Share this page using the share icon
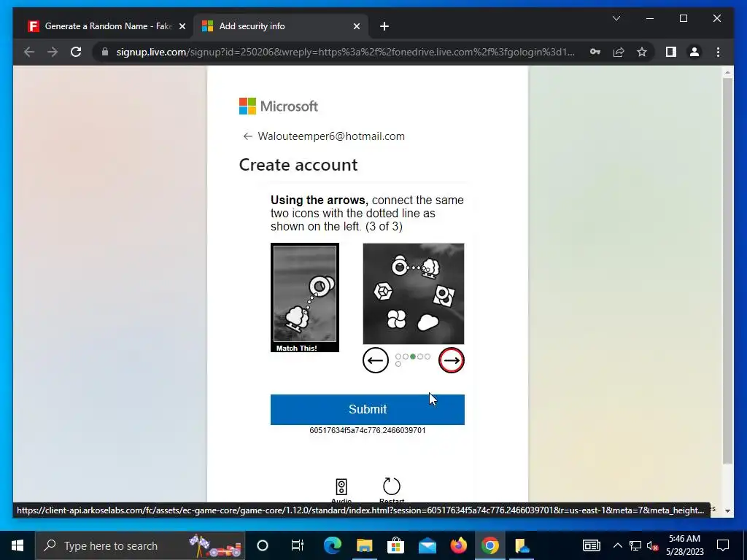747x560 pixels. 619,52
